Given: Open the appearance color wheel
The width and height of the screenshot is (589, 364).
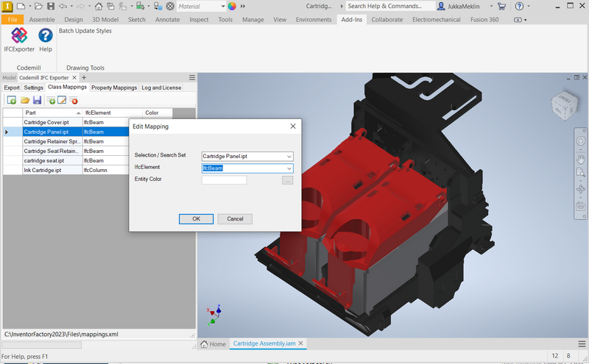Looking at the screenshot, I should click(232, 6).
